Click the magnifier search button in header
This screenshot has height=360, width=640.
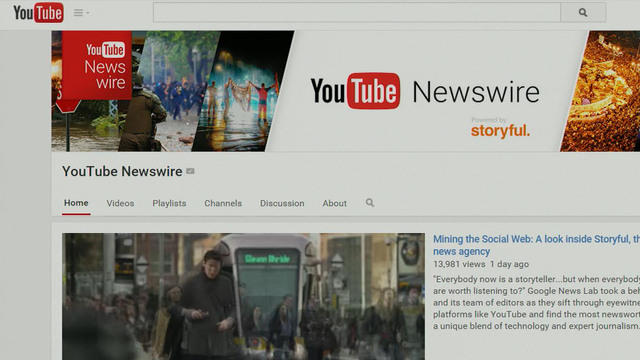(x=583, y=13)
